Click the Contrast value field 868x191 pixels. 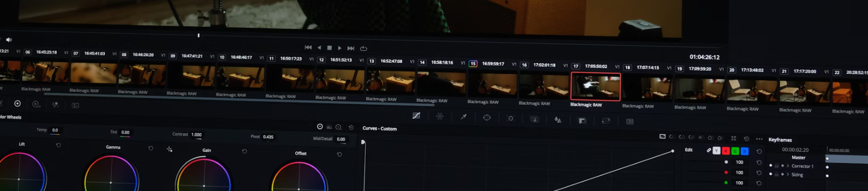[x=196, y=135]
